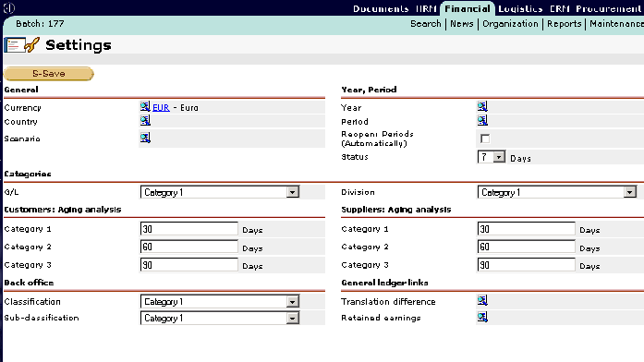The width and height of the screenshot is (644, 362).
Task: Open the Organization menu
Action: (x=510, y=24)
